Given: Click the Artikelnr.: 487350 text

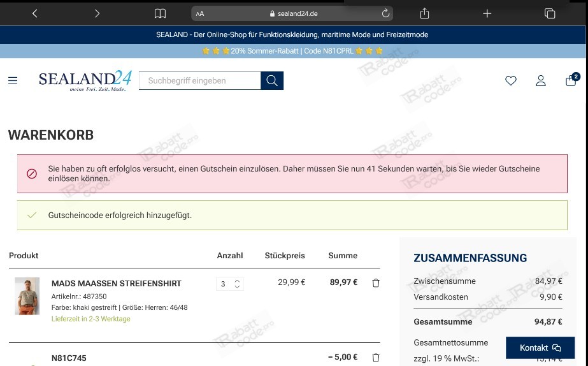Looking at the screenshot, I should coord(79,296).
